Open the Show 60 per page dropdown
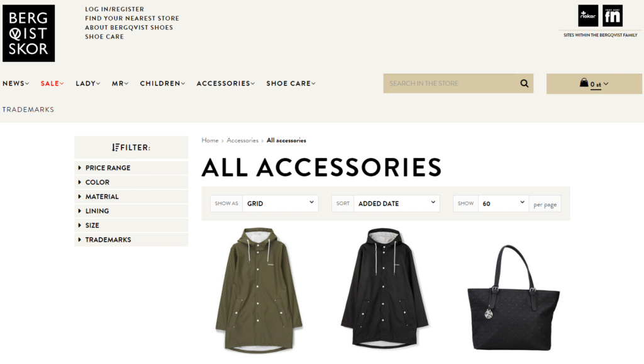 pos(503,203)
